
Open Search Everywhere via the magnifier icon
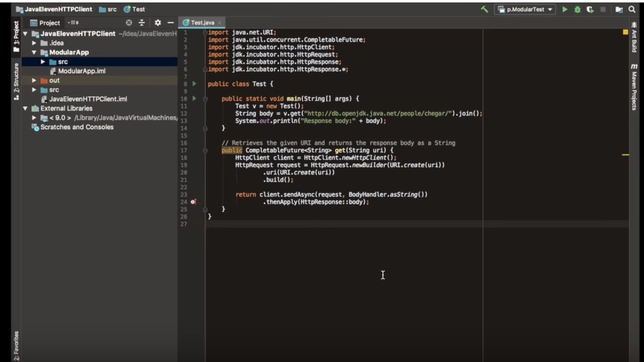(x=632, y=10)
